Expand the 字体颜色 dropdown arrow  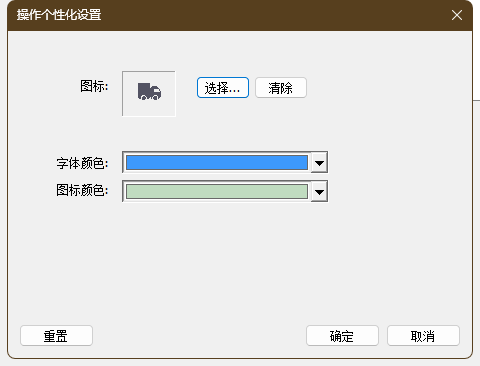319,163
